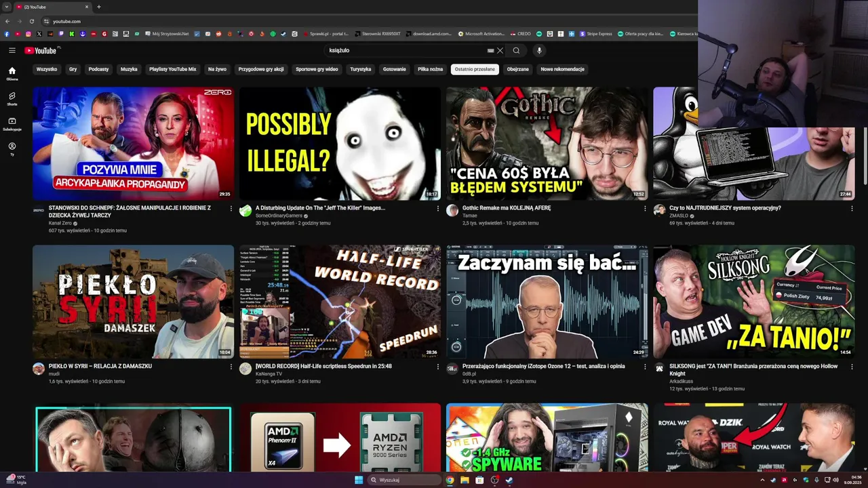The height and width of the screenshot is (488, 868).
Task: Open mudi channel avatar
Action: pyautogui.click(x=39, y=369)
